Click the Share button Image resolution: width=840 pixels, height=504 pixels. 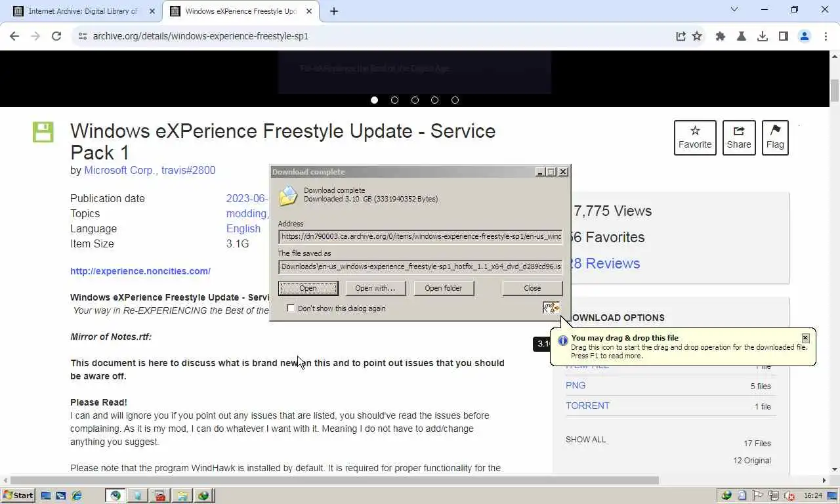[x=739, y=138]
